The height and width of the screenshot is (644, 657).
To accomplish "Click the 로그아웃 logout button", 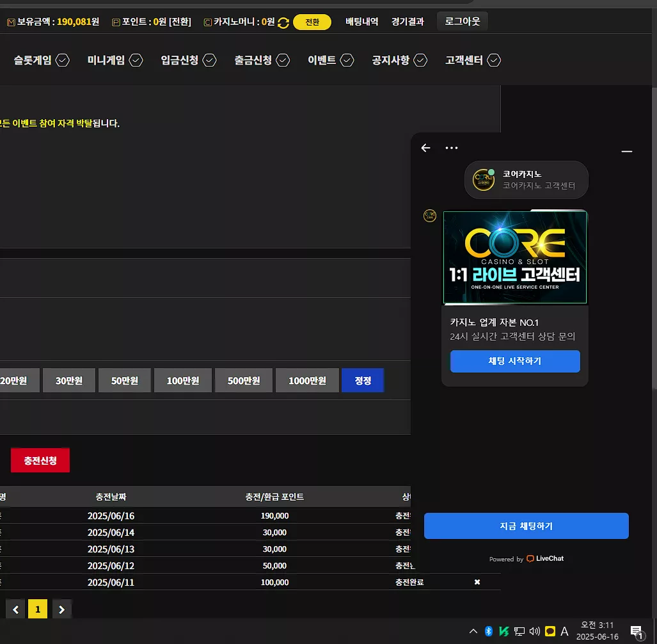I will tap(462, 21).
